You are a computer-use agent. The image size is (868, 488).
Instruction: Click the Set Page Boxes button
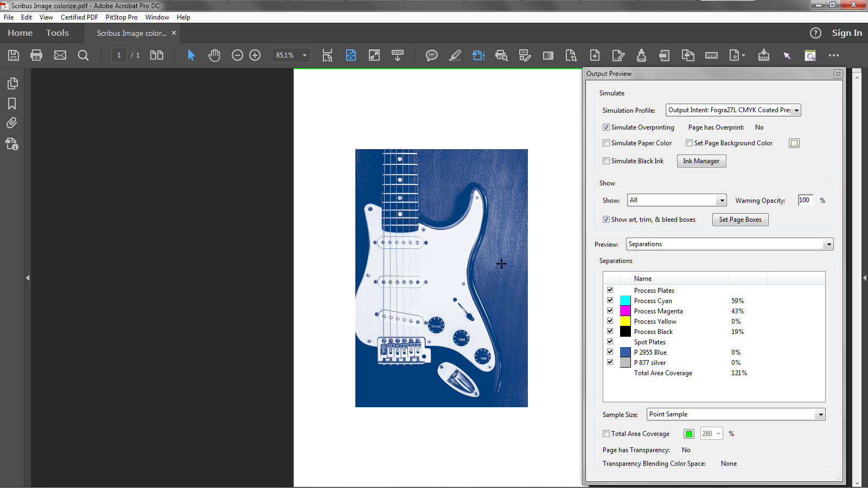click(740, 220)
